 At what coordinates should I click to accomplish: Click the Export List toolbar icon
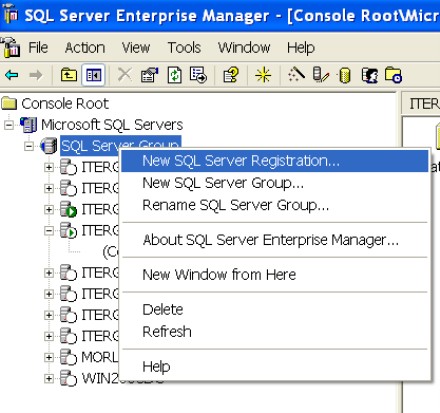click(198, 75)
